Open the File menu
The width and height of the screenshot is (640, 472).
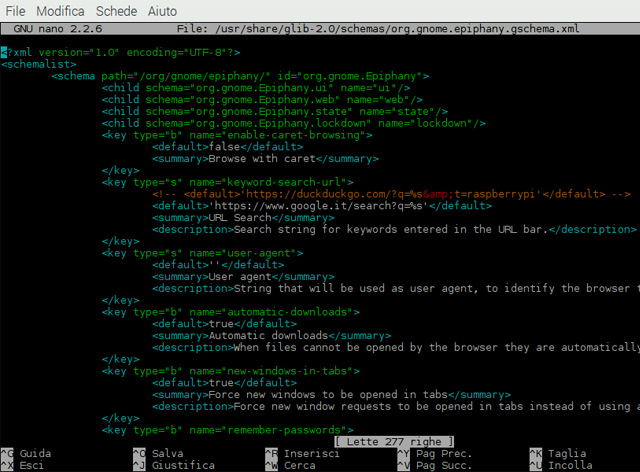pos(16,11)
